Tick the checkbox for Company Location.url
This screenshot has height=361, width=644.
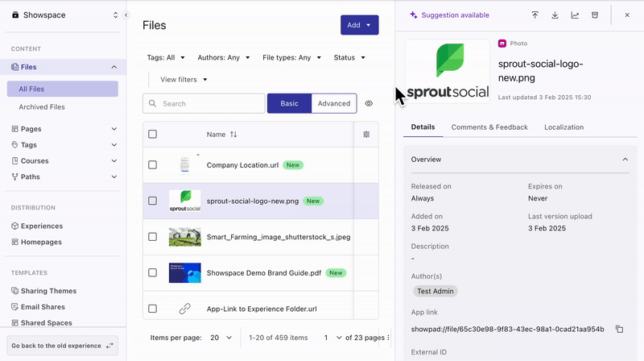click(153, 165)
